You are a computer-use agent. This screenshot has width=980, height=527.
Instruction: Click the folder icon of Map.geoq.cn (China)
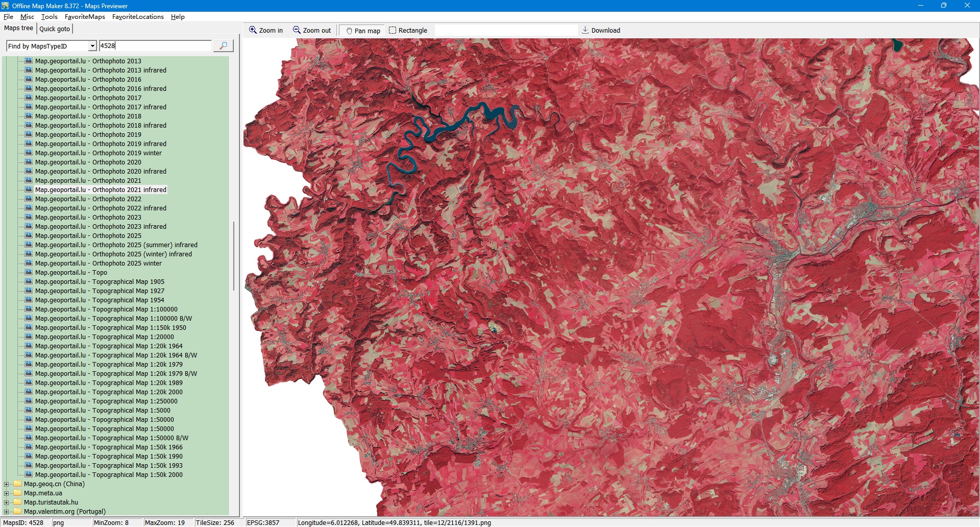[17, 484]
